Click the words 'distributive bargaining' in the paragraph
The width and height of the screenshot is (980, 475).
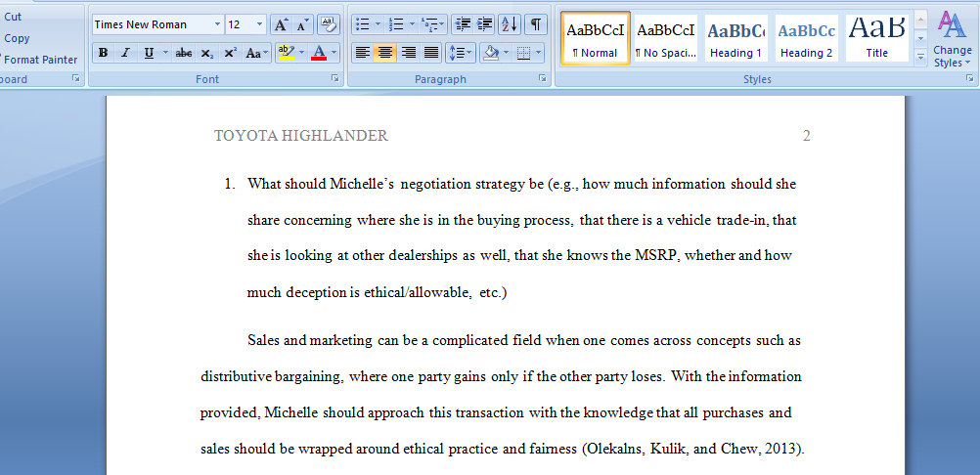pos(272,377)
